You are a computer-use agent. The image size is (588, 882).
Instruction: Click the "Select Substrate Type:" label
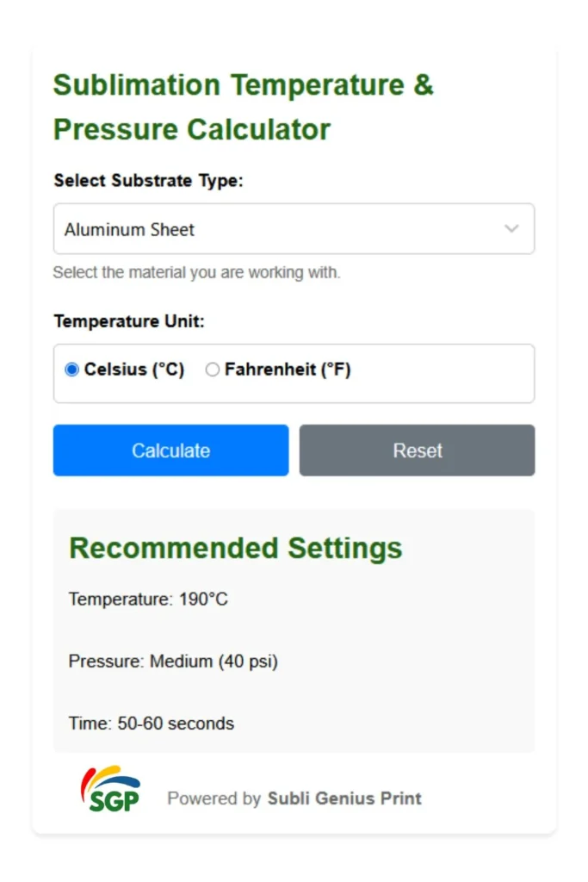click(x=149, y=181)
